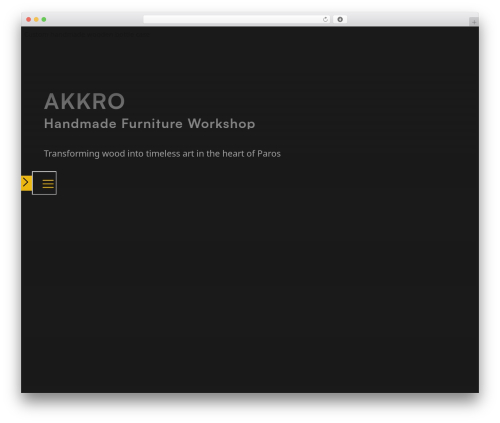Image resolution: width=500 pixels, height=423 pixels.
Task: Click the yellow side arrow tab
Action: pos(26,183)
